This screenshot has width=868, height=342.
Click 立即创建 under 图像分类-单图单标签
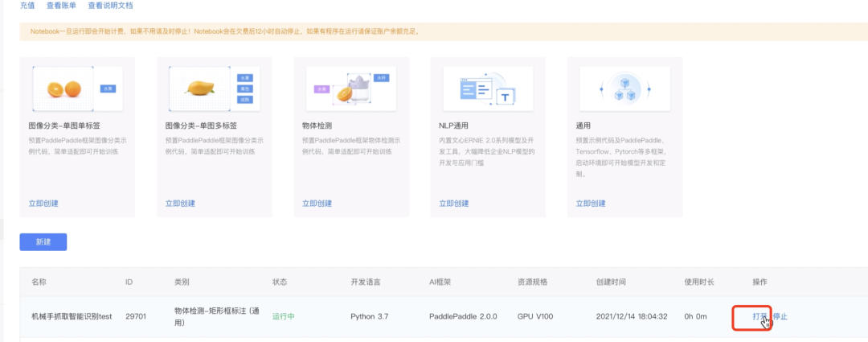(43, 204)
